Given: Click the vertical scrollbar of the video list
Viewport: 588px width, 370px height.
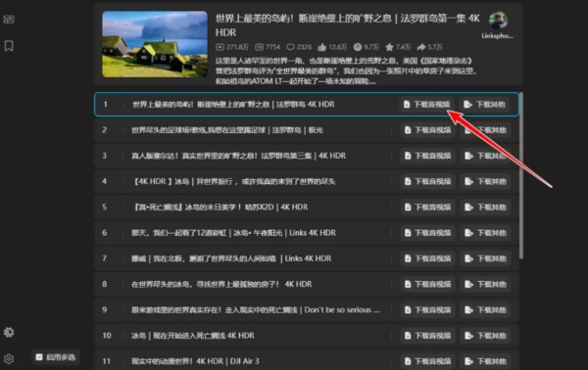Looking at the screenshot, I should (521, 175).
